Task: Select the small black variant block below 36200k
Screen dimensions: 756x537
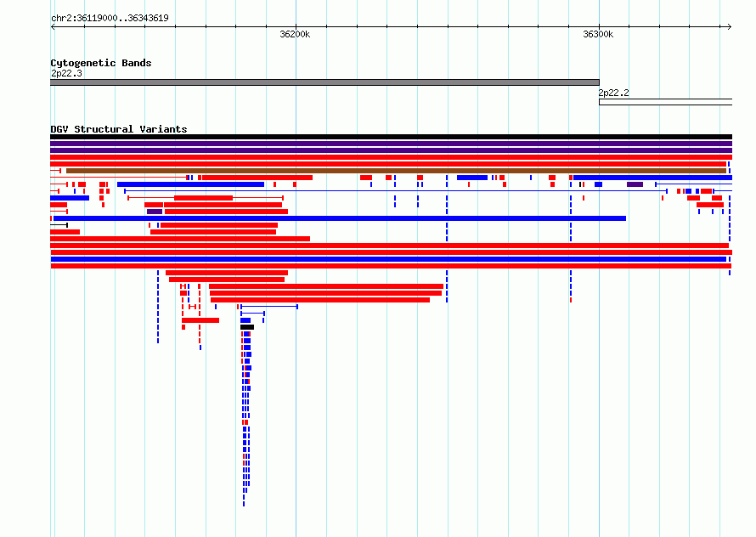Action: (x=247, y=327)
